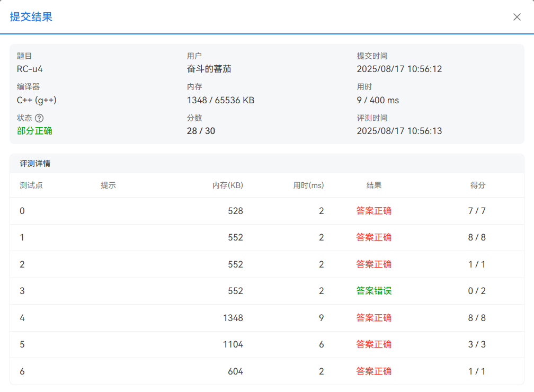
Task: Click result 答案正确 for test point 1
Action: coord(373,237)
